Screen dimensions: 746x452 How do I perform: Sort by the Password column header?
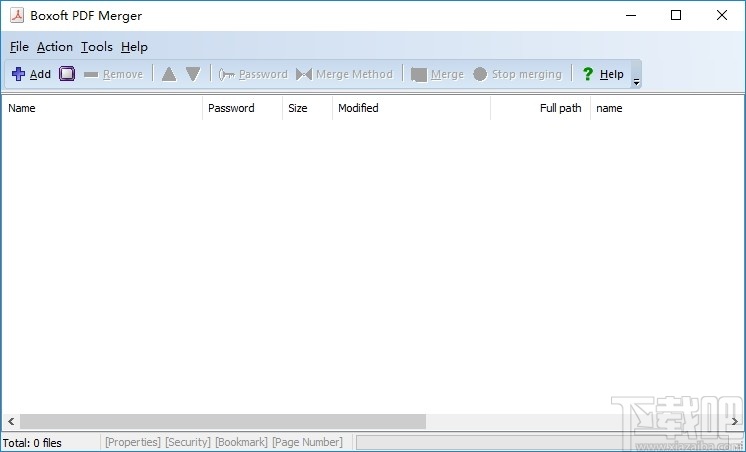click(242, 108)
